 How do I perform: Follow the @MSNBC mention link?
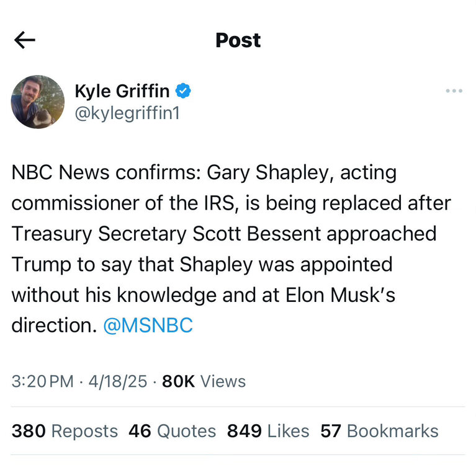coord(148,325)
